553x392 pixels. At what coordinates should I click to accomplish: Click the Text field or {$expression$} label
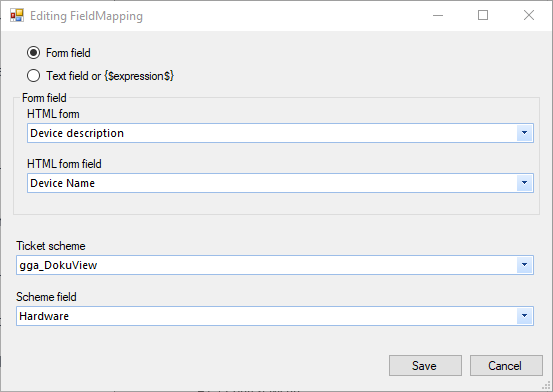(x=110, y=76)
